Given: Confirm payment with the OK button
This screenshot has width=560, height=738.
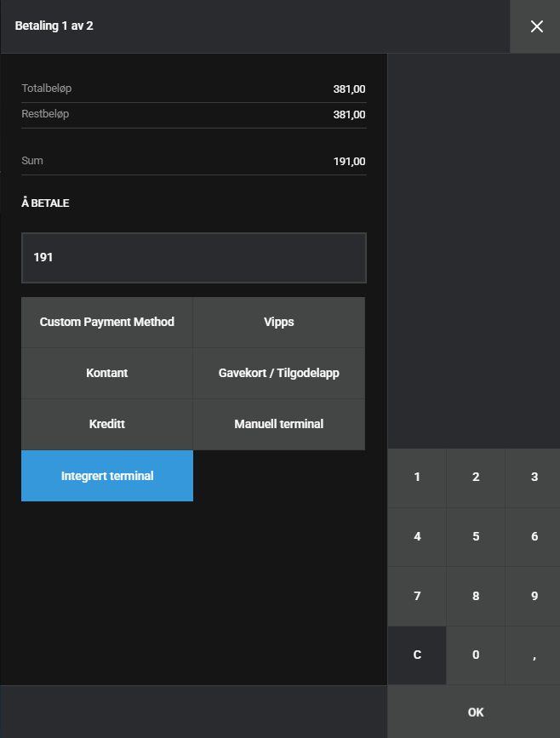Looking at the screenshot, I should pos(475,712).
